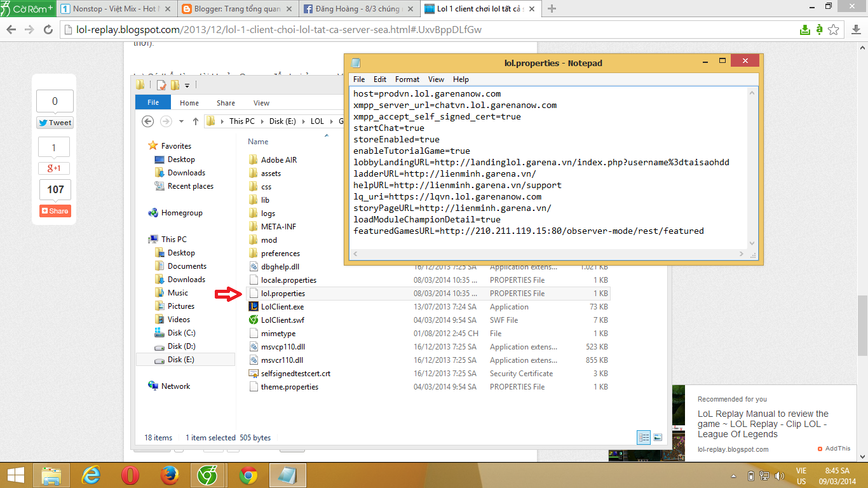The height and width of the screenshot is (488, 868).
Task: Open Explorer File ribbon tab
Action: click(153, 102)
